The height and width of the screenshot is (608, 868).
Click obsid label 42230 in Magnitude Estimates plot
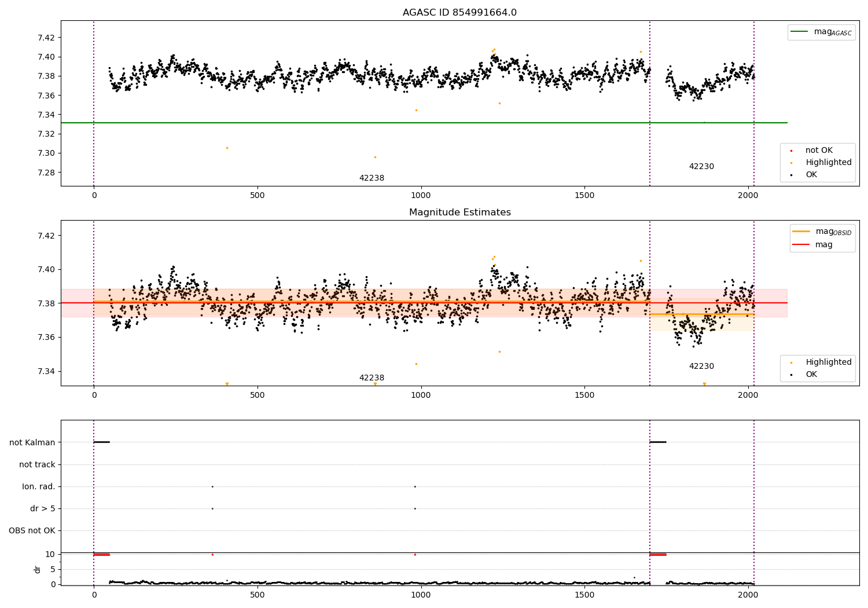click(x=701, y=367)
